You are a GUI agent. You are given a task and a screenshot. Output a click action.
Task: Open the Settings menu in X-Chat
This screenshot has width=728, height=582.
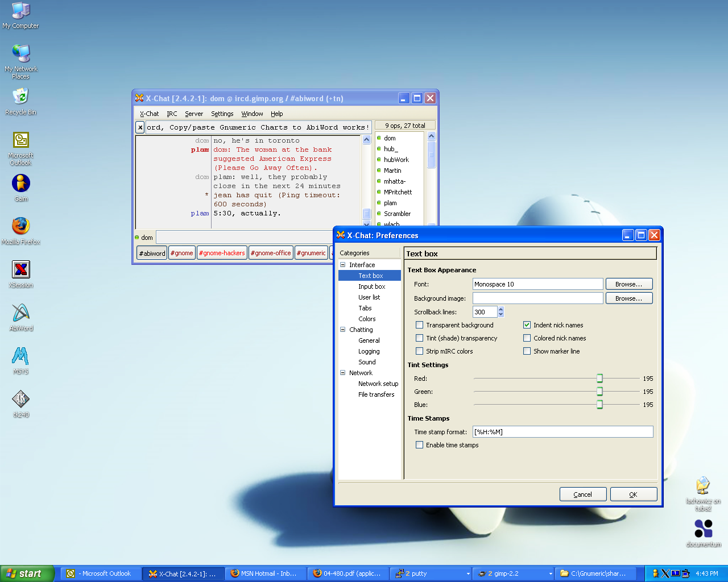(x=222, y=114)
